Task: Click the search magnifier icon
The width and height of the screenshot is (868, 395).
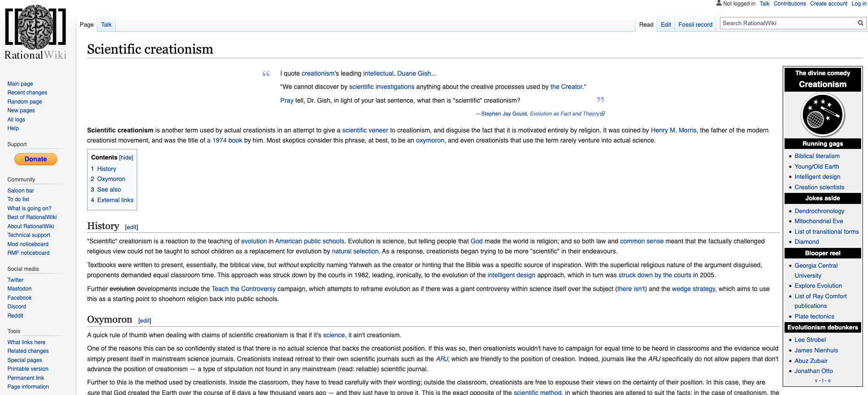Action: (x=861, y=23)
